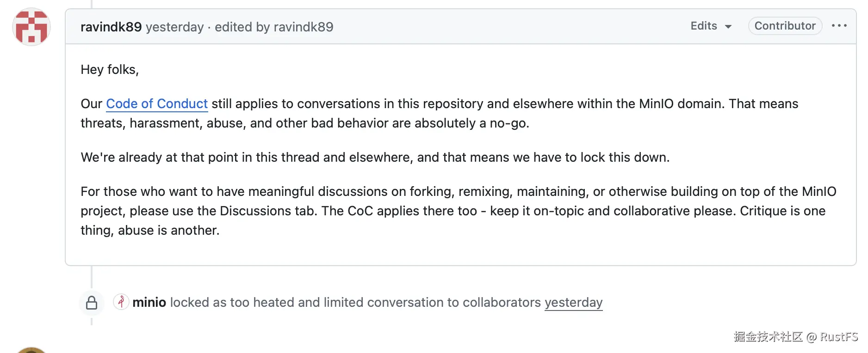Click the lock icon on the locked conversation event
The image size is (868, 353).
click(91, 302)
